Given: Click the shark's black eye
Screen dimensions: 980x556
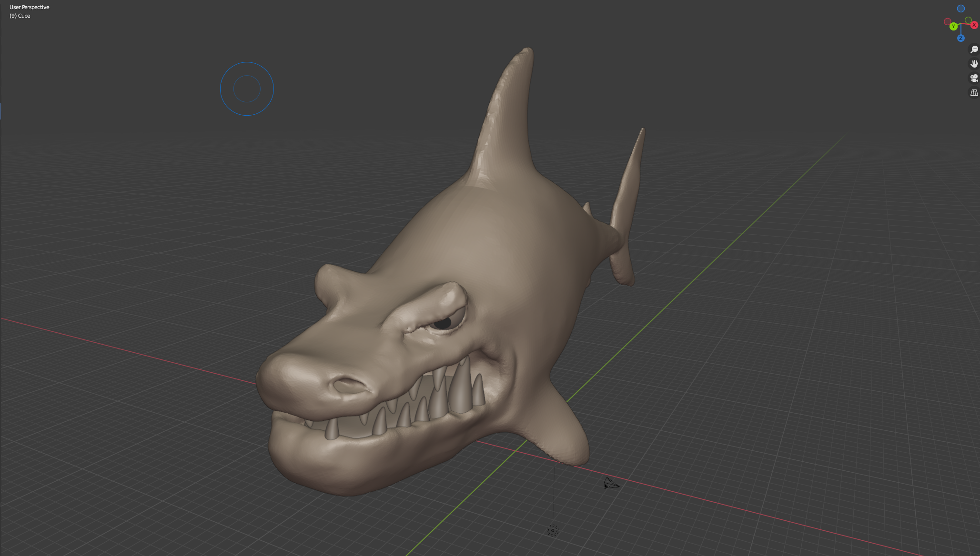Looking at the screenshot, I should tap(443, 323).
